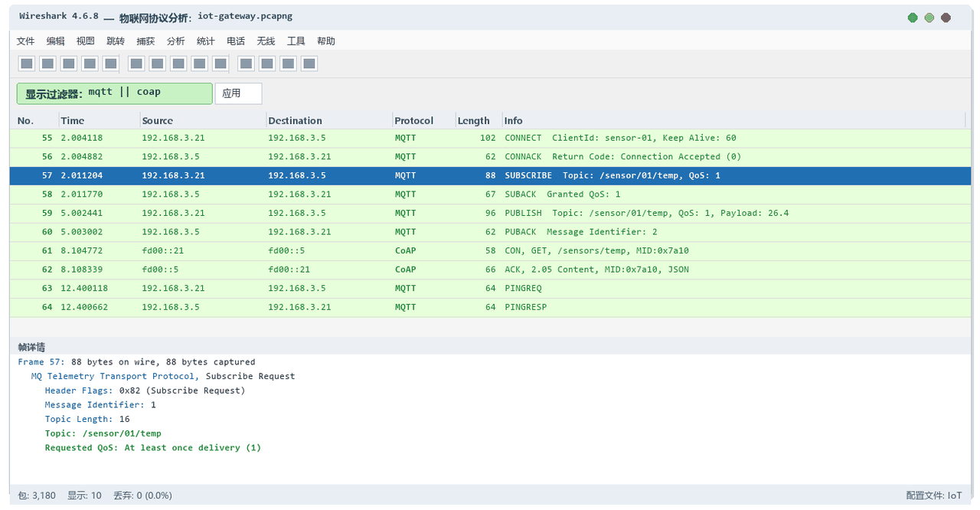980x510 pixels.
Task: Click the display filter field with mqtt || coap
Action: click(115, 93)
